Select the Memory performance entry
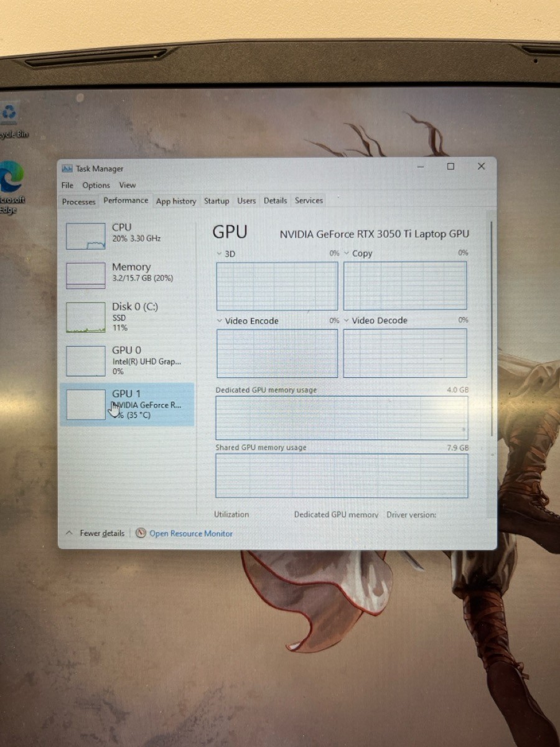The image size is (560, 747). [128, 275]
